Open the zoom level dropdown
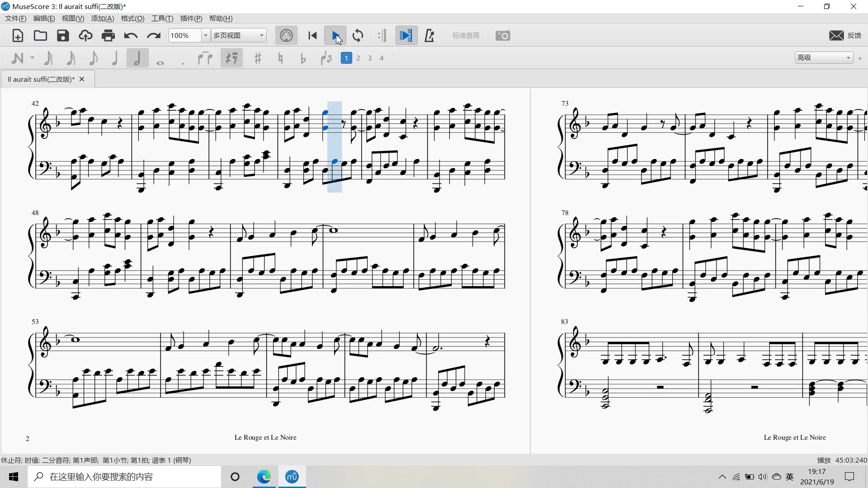Screen dimensions: 868x488 (x=205, y=35)
